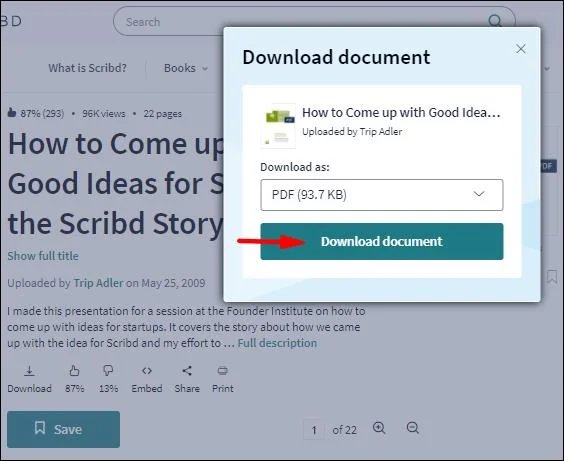Click the document title in the dialog

point(401,113)
